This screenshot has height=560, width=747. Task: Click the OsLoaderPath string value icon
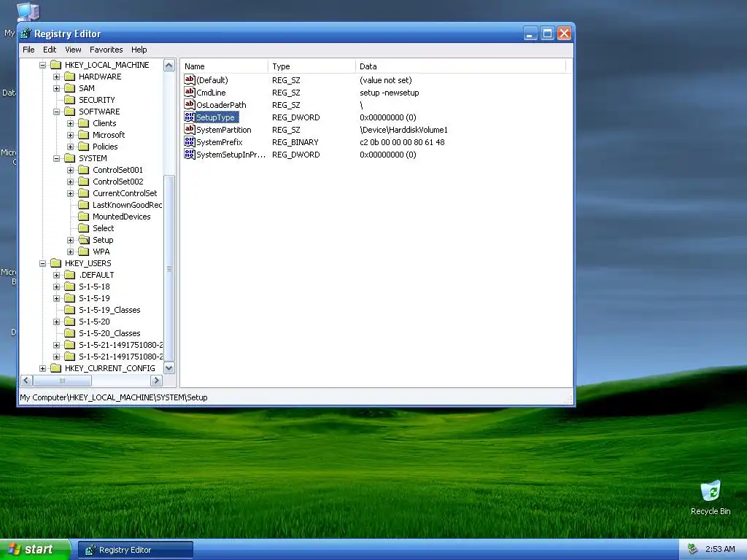pos(190,105)
